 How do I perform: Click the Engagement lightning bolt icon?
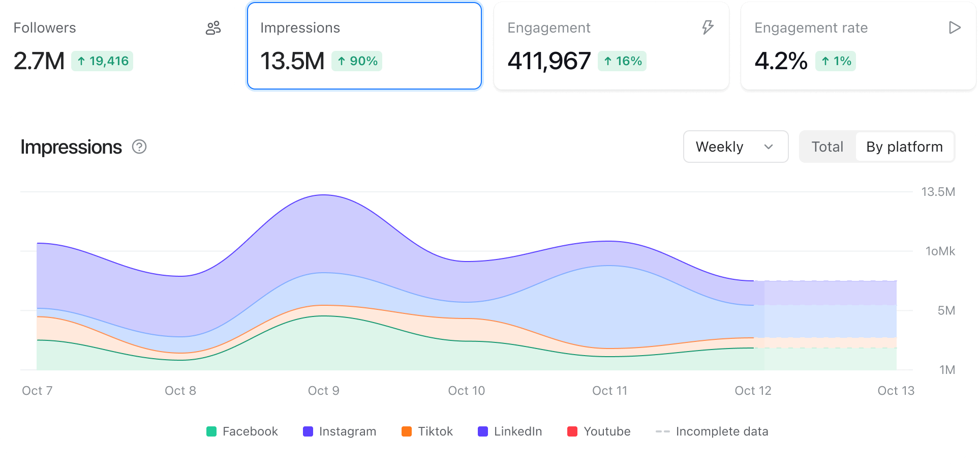pyautogui.click(x=708, y=27)
